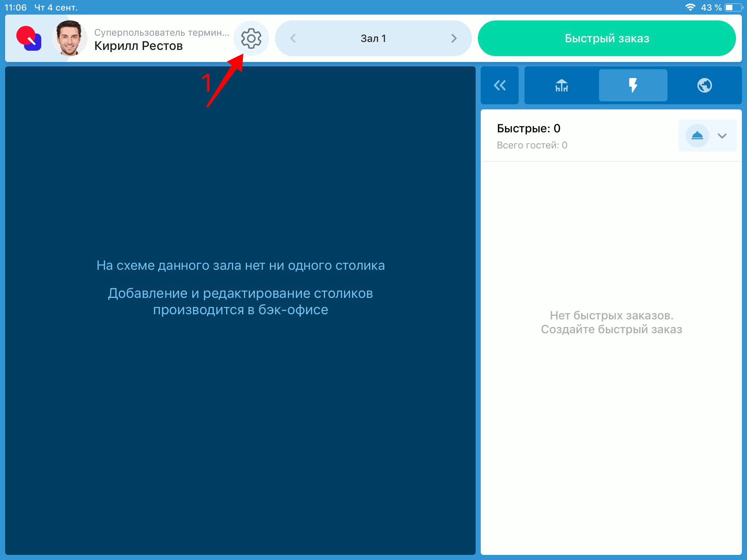Tap the Всего гостей: 0 text
This screenshot has width=747, height=560.
(x=532, y=145)
